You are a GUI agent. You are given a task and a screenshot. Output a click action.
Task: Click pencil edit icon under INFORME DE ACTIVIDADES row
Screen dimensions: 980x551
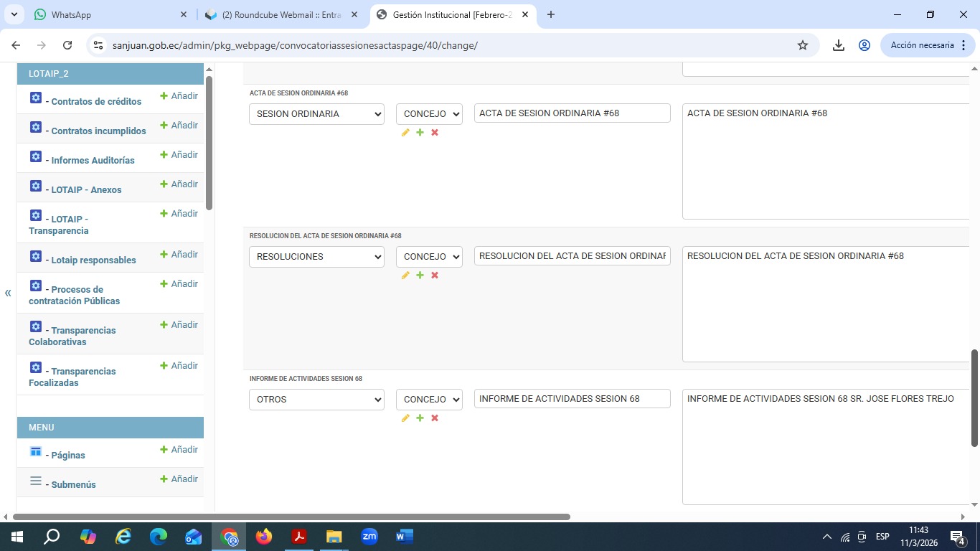point(405,418)
